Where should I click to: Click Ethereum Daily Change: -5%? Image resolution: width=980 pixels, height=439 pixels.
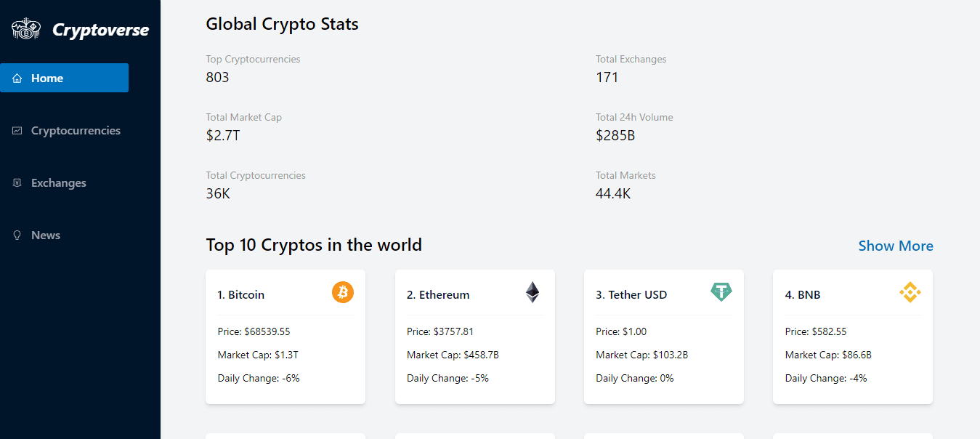tap(448, 378)
